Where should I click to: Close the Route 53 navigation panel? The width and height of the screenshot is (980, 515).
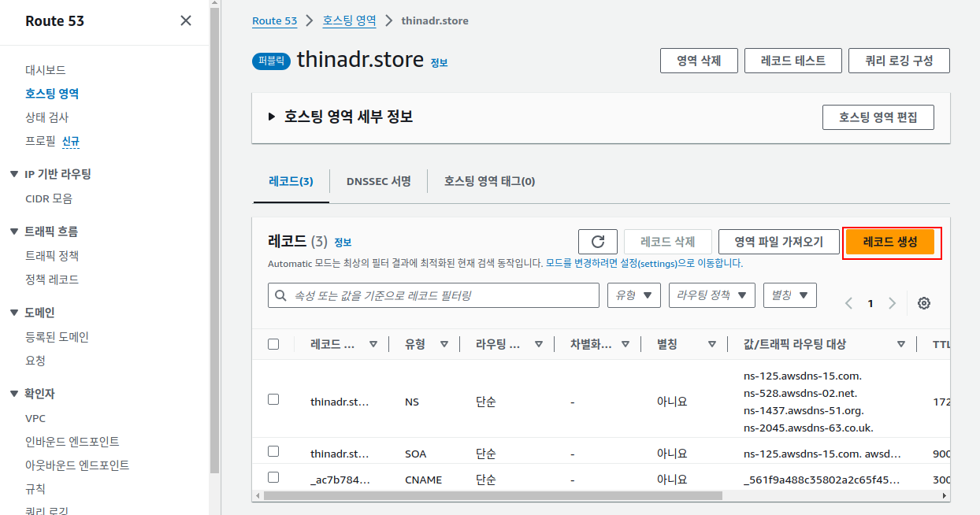(186, 20)
